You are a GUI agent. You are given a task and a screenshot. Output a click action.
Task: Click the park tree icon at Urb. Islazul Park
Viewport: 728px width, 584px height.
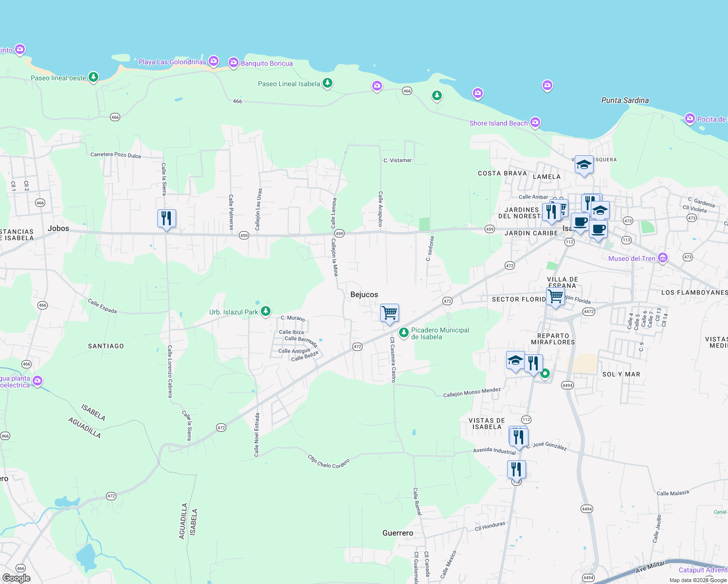[265, 311]
